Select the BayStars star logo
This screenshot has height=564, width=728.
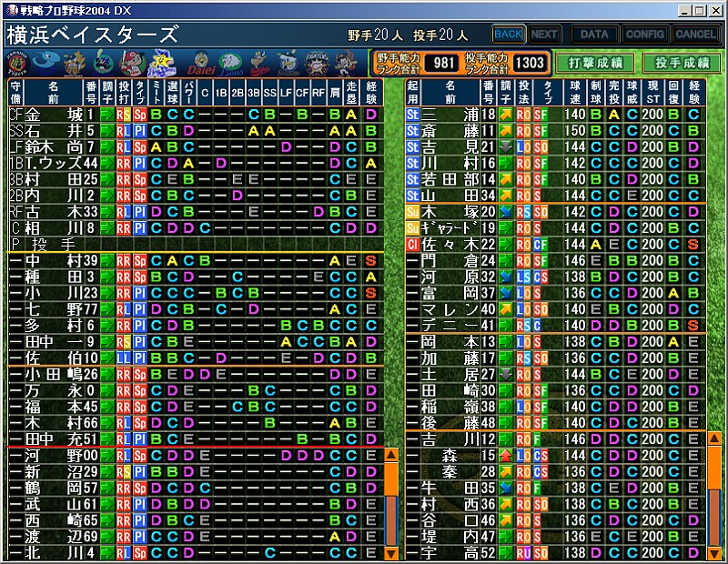click(163, 63)
